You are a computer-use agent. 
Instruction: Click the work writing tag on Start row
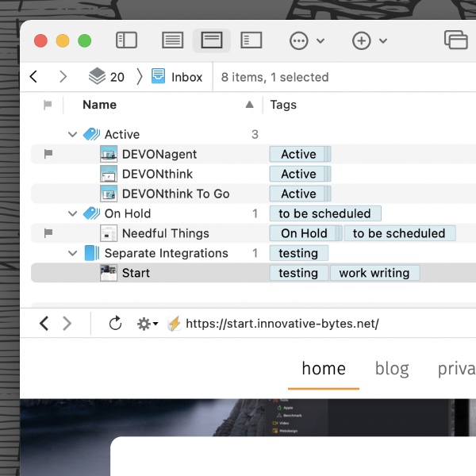click(x=374, y=273)
